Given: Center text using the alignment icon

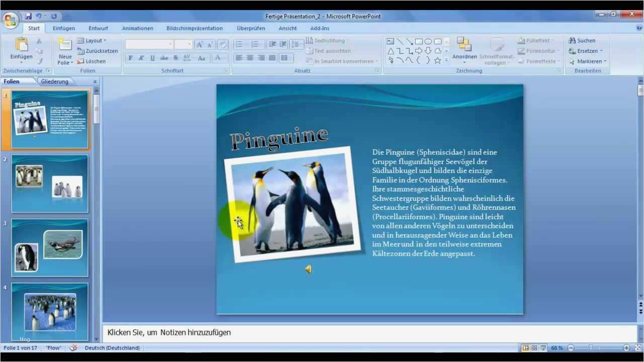Looking at the screenshot, I should pos(250,57).
